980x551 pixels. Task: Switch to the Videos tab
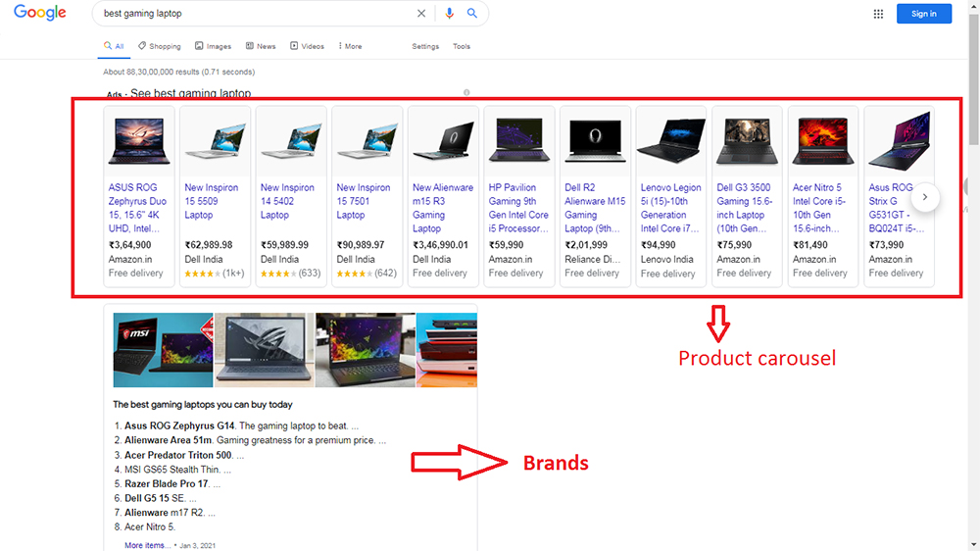coord(307,46)
